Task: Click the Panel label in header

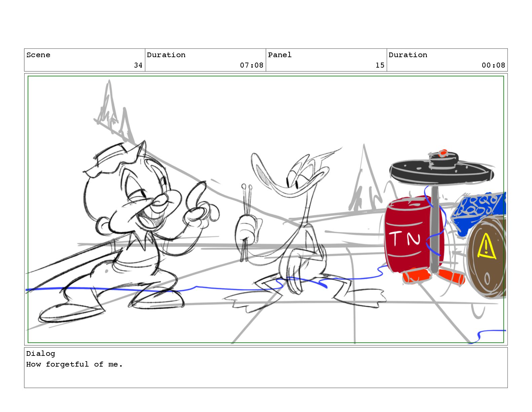Action: tap(279, 55)
